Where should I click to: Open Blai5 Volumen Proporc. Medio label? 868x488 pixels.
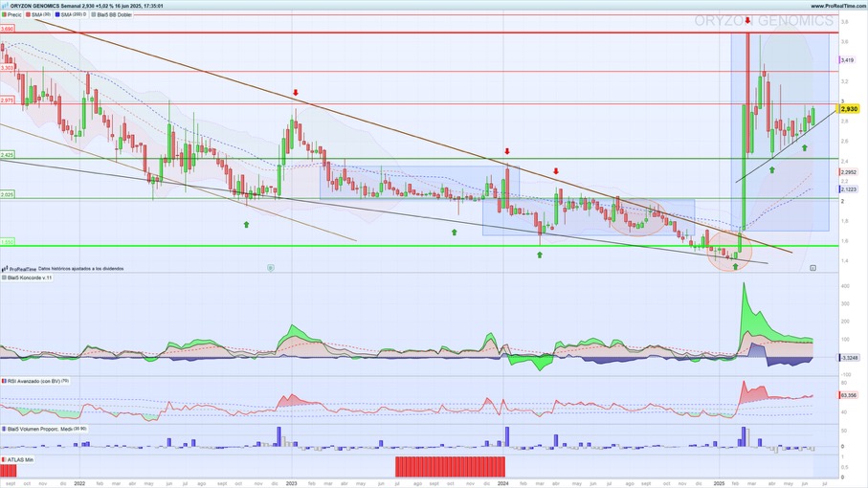[x=44, y=429]
